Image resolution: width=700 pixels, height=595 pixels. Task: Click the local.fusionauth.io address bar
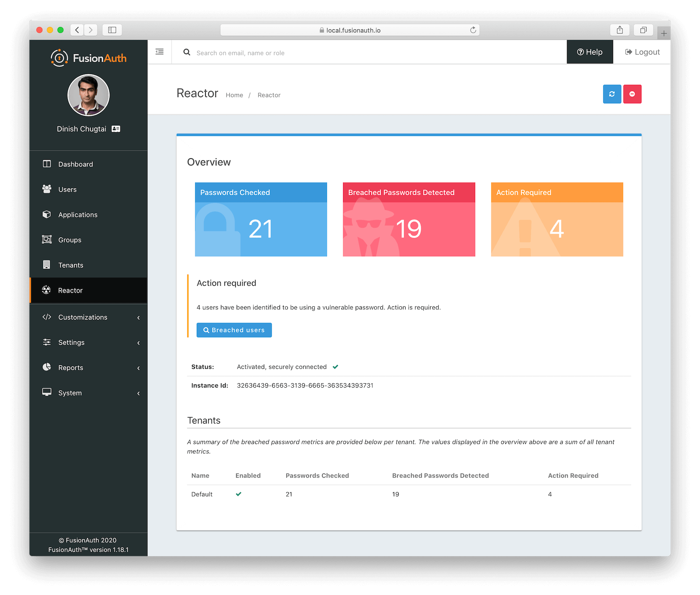point(350,30)
